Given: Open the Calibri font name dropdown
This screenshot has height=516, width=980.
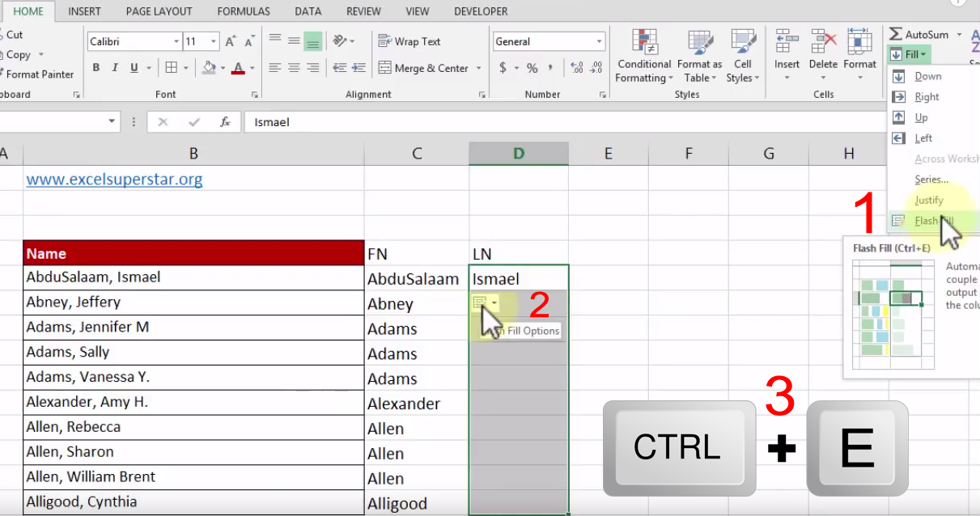Looking at the screenshot, I should 176,41.
